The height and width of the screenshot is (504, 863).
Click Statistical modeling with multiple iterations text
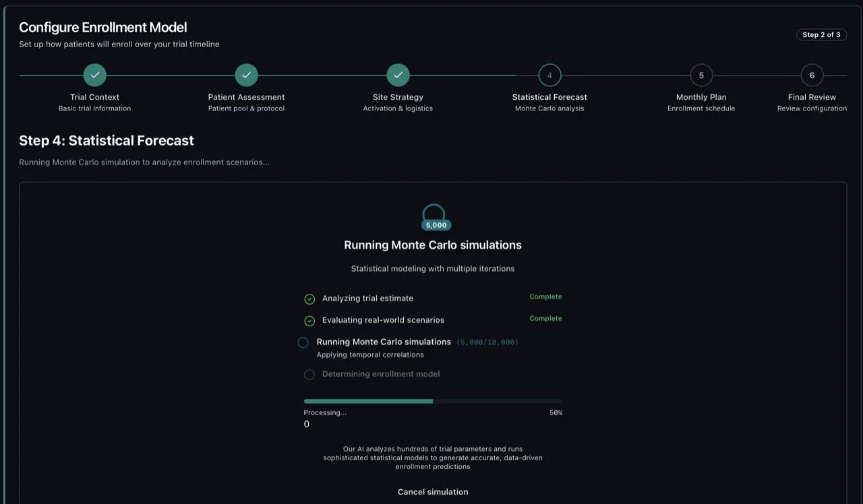[x=433, y=269]
